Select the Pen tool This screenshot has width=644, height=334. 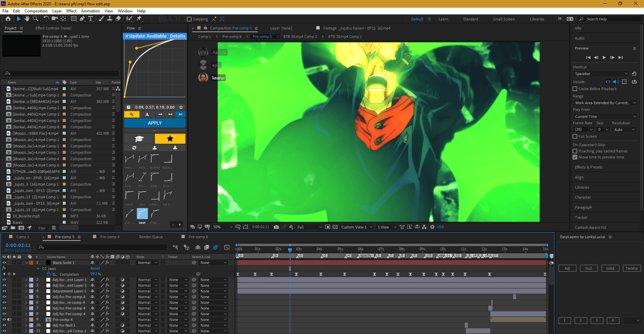click(x=82, y=19)
